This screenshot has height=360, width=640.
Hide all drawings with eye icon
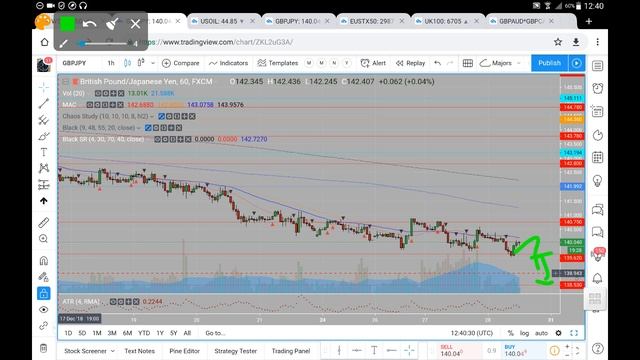[x=44, y=309]
